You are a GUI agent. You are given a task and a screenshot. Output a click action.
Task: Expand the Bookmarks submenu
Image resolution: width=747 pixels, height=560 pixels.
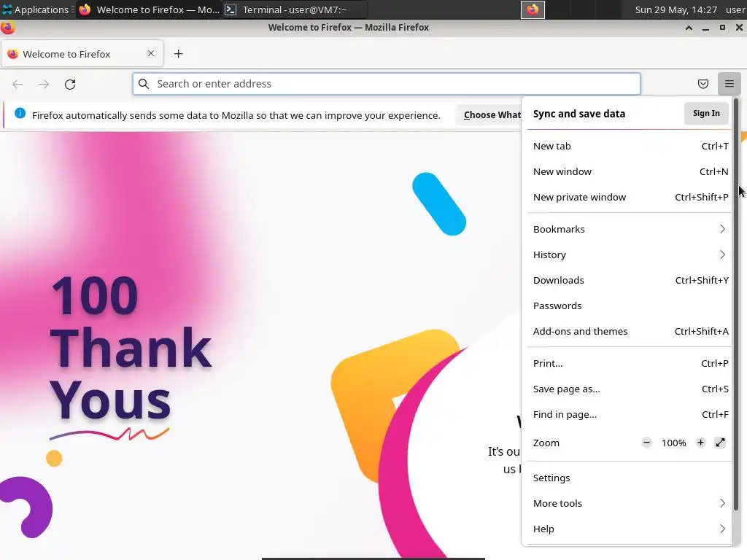[x=629, y=229]
